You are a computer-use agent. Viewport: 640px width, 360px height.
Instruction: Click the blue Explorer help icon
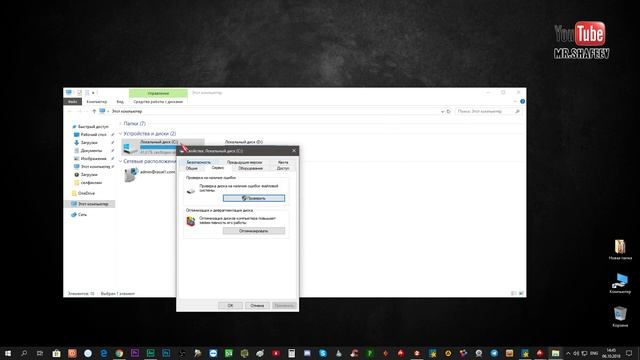[522, 101]
